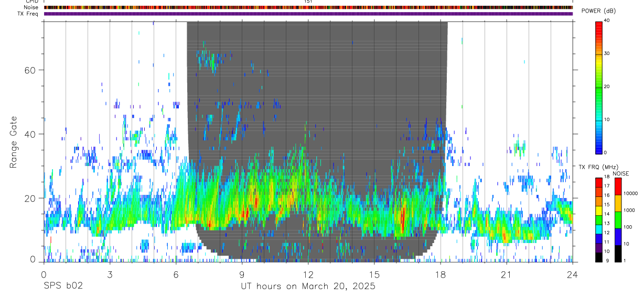The width and height of the screenshot is (644, 297).
Task: Click the TX Freq row label at top
Action: point(28,14)
